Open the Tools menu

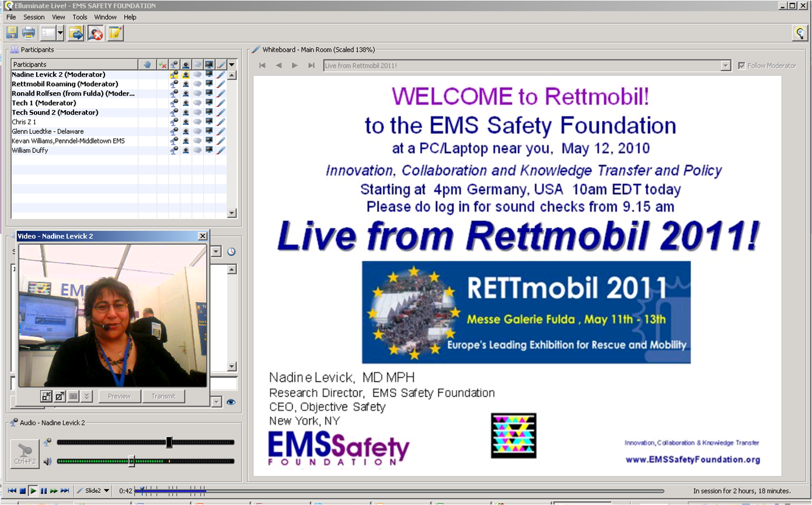click(80, 18)
